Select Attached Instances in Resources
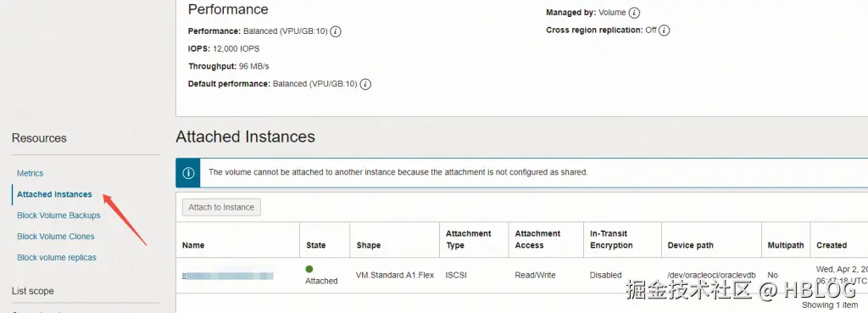Image resolution: width=868 pixels, height=313 pixels. [54, 194]
